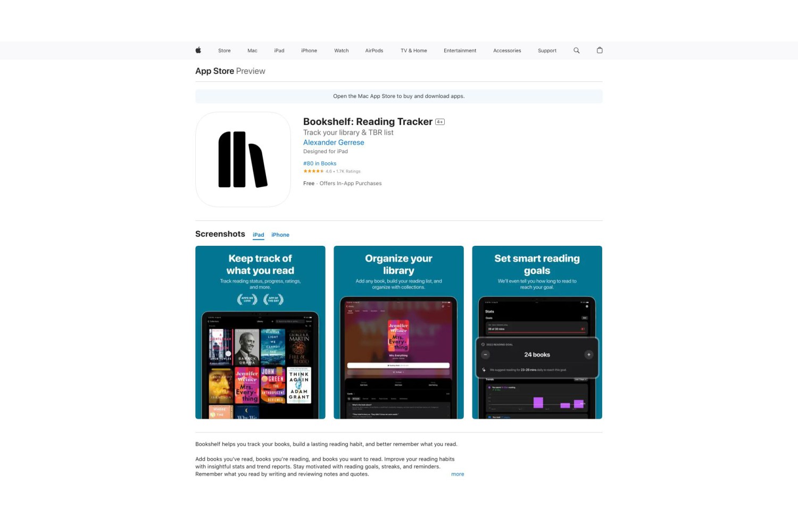
Task: Click the Designed for iPad text
Action: 326,152
